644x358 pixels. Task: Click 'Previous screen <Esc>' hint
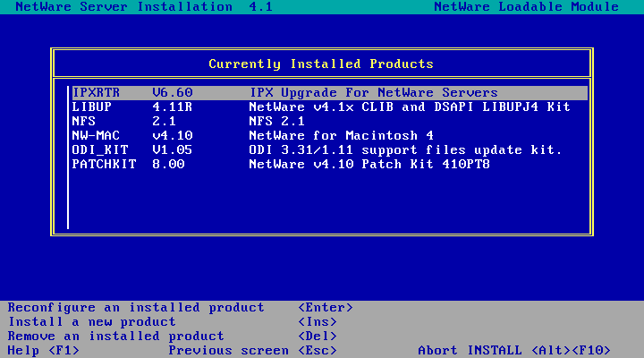tap(252, 351)
